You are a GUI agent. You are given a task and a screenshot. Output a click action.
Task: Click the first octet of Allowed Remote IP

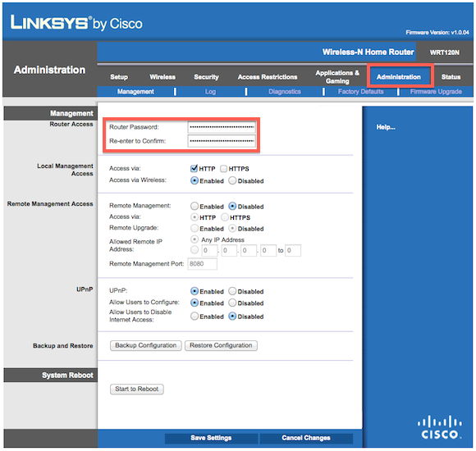coord(209,251)
